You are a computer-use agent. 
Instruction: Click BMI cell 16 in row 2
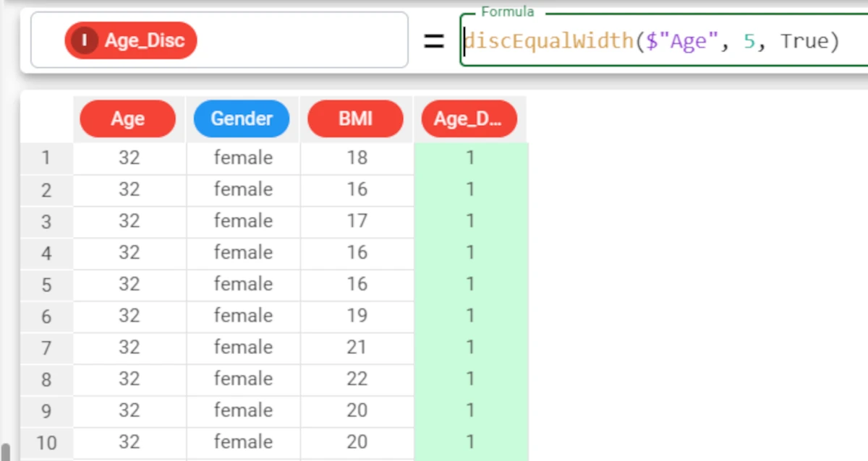pyautogui.click(x=357, y=189)
